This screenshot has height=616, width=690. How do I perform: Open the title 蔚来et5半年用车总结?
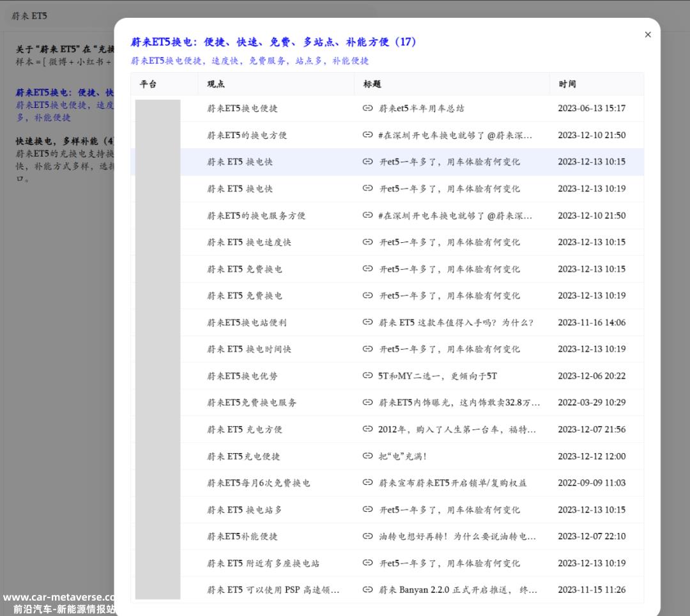[x=421, y=108]
